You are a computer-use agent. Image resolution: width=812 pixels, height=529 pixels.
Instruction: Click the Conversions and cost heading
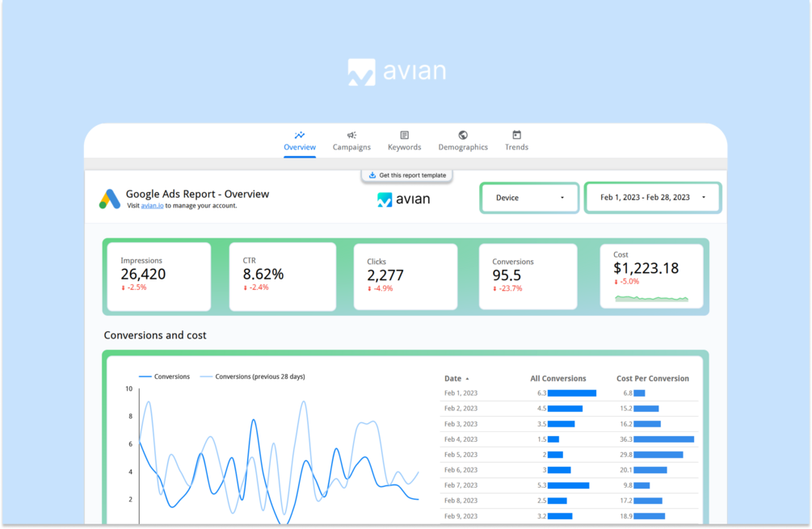tap(155, 335)
